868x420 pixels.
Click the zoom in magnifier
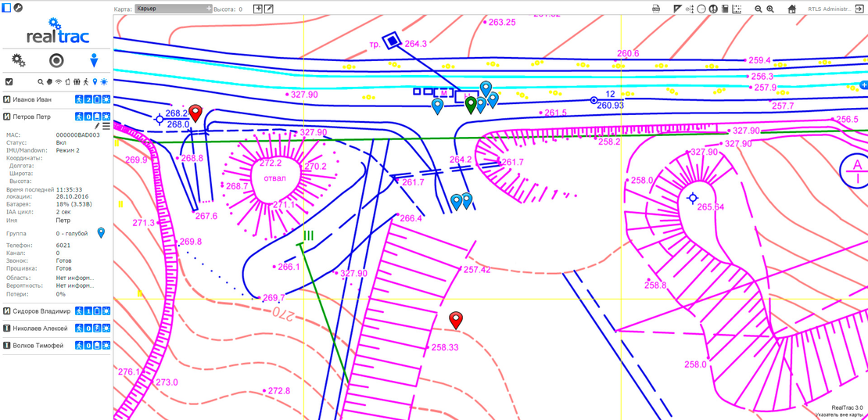coord(770,9)
